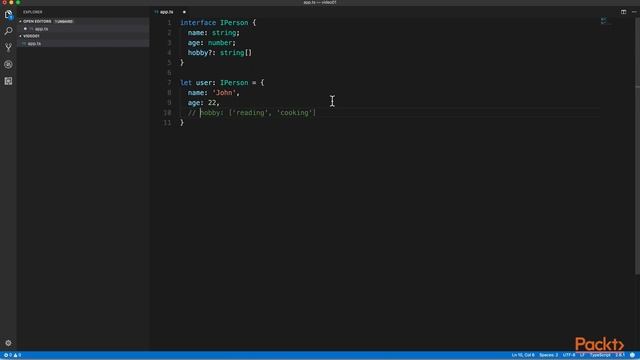Open the Search view in activity bar
The width and height of the screenshot is (640, 360).
click(x=8, y=31)
